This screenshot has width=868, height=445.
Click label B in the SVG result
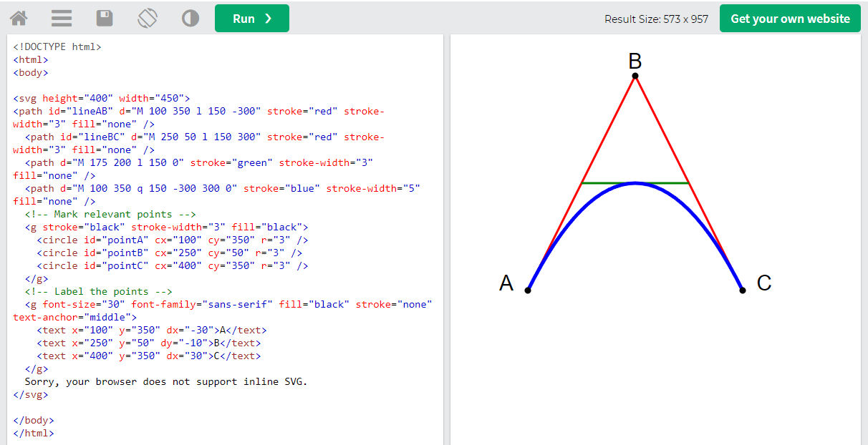click(635, 62)
